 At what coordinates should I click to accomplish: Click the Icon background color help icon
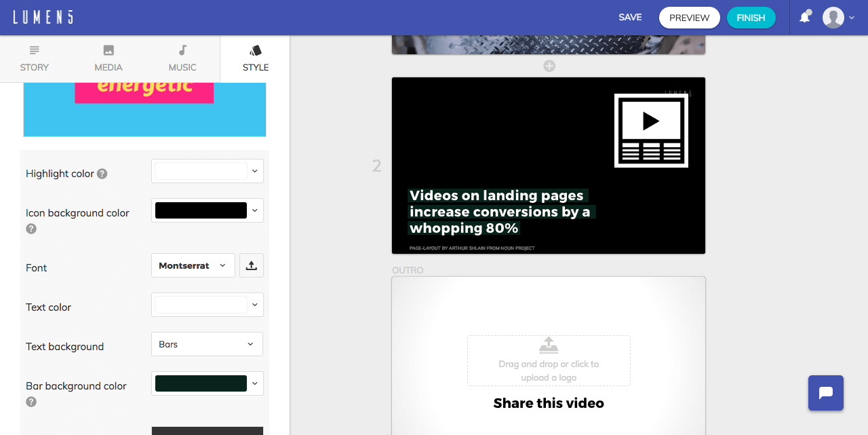[31, 229]
